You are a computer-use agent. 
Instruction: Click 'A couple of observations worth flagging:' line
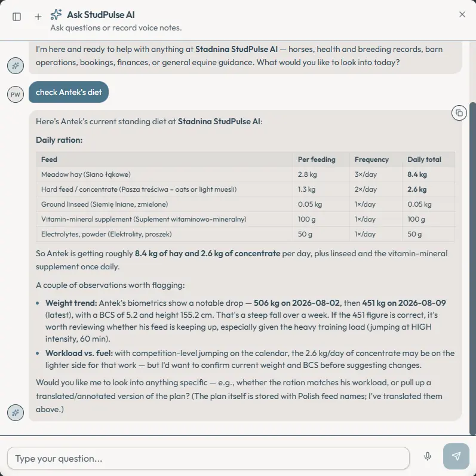[x=110, y=285]
